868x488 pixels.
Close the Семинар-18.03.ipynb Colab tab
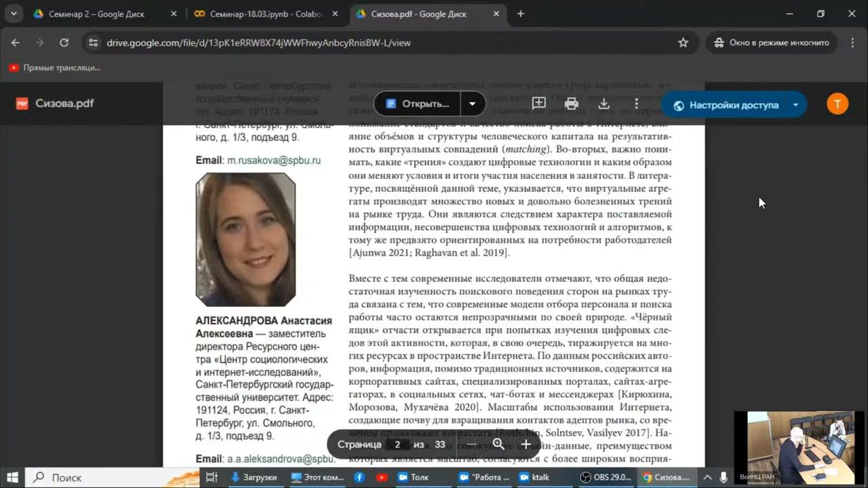pyautogui.click(x=335, y=14)
